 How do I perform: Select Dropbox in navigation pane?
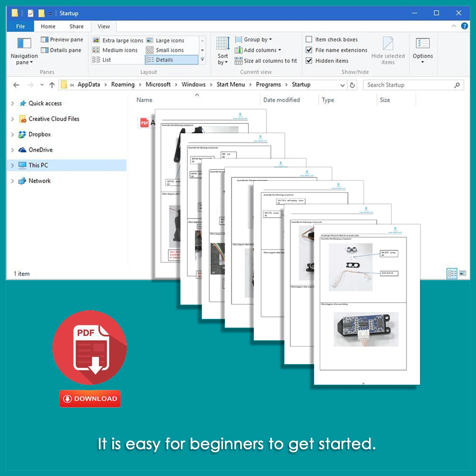click(x=40, y=134)
